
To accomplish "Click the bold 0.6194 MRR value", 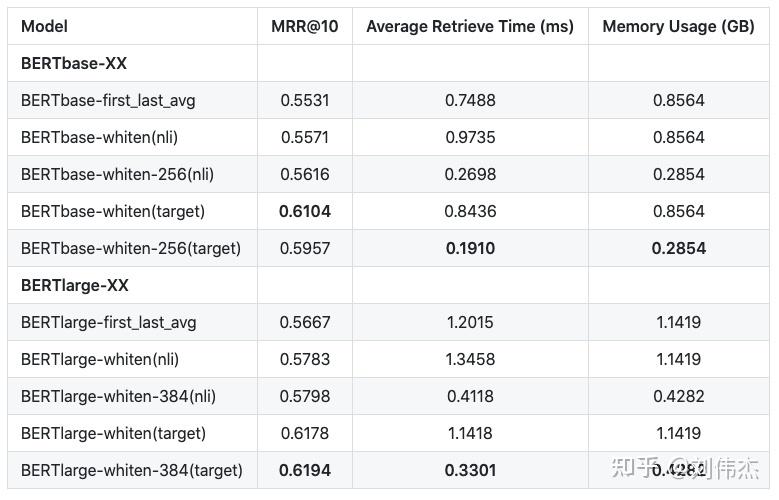I will click(305, 470).
